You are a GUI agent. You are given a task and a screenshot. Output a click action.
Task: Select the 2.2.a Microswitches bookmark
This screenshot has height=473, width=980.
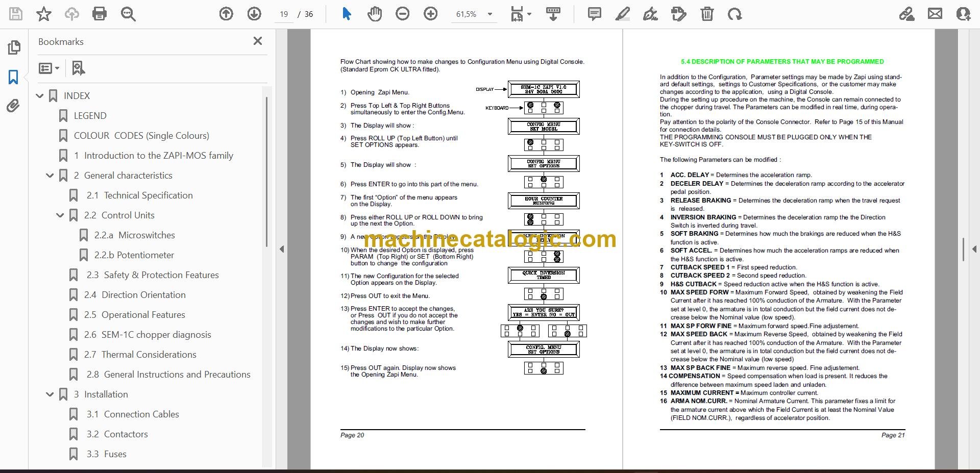pos(135,235)
